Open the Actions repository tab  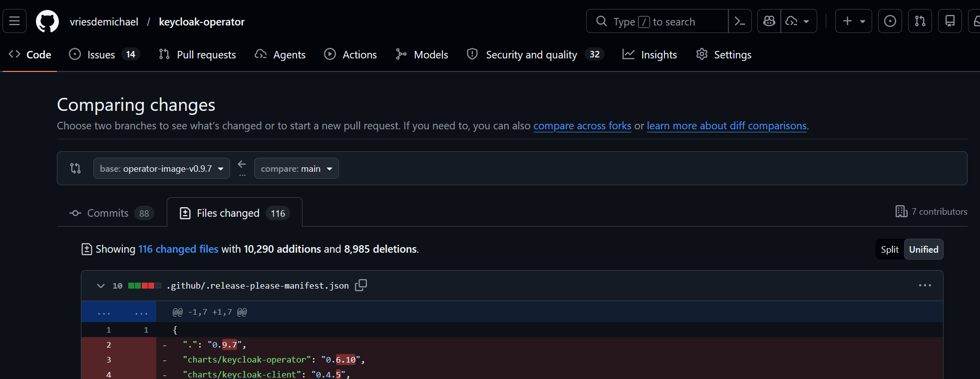pyautogui.click(x=350, y=55)
